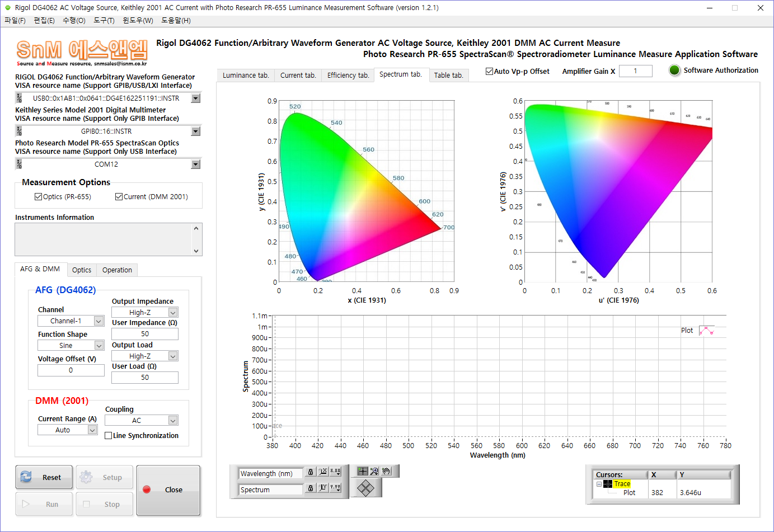Image resolution: width=774 pixels, height=532 pixels.
Task: Click the VISA I/O icon for COM12 resource
Action: coord(19,164)
